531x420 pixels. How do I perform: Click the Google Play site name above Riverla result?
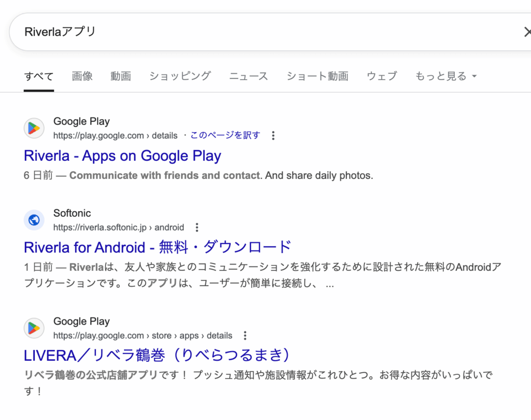coord(81,121)
